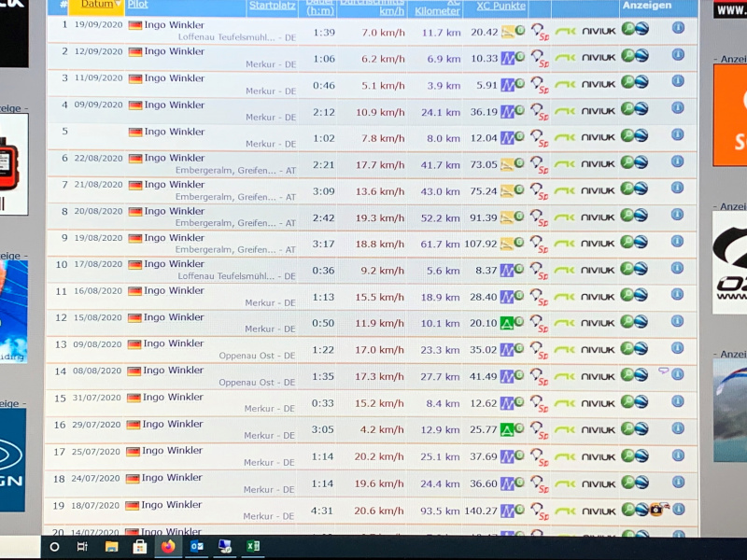This screenshot has height=560, width=747.
Task: Open Google Earth view for the 09/08/2020 flight
Action: (x=641, y=349)
